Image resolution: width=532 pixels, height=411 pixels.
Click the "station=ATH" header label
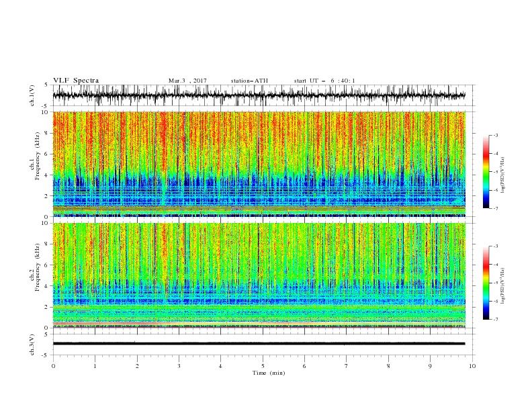tap(249, 81)
